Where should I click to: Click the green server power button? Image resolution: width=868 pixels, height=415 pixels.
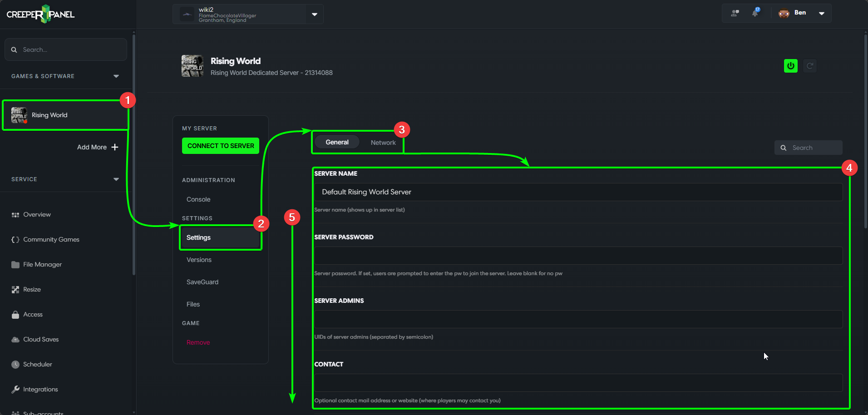point(790,66)
